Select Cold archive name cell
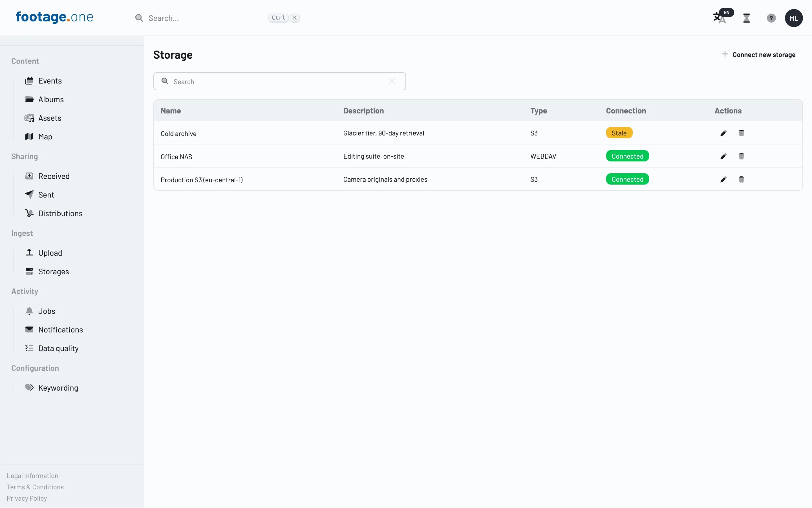The image size is (812, 508). click(178, 134)
